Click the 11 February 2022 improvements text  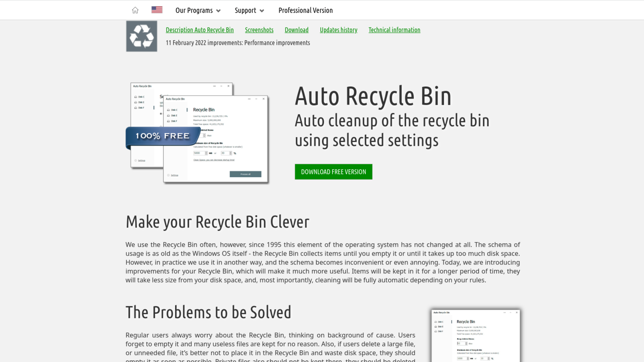click(x=237, y=43)
